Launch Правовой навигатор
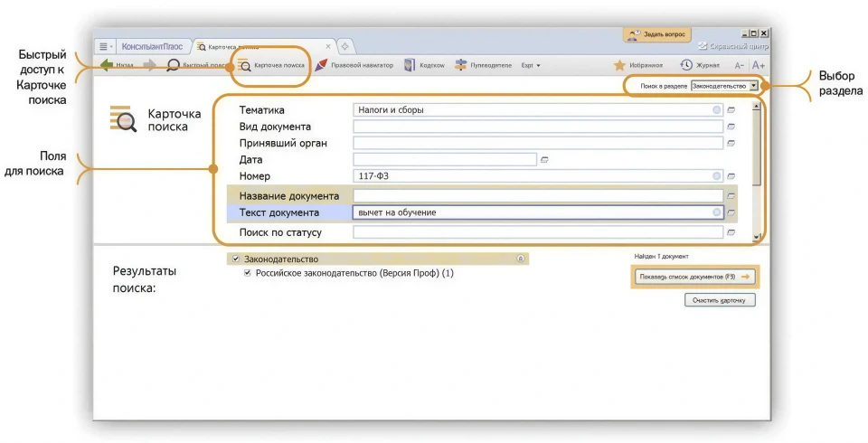Viewport: 868px width, 443px height. click(354, 65)
